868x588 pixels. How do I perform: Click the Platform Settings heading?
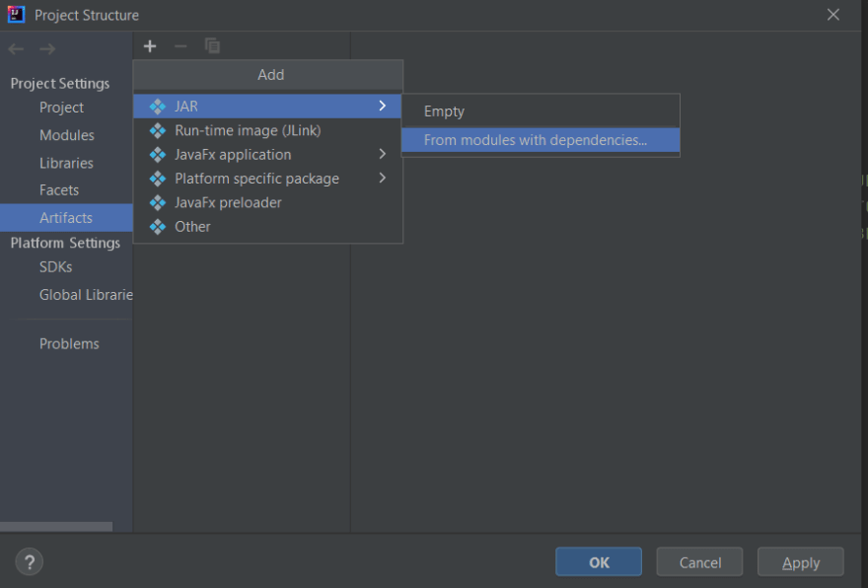pos(65,243)
